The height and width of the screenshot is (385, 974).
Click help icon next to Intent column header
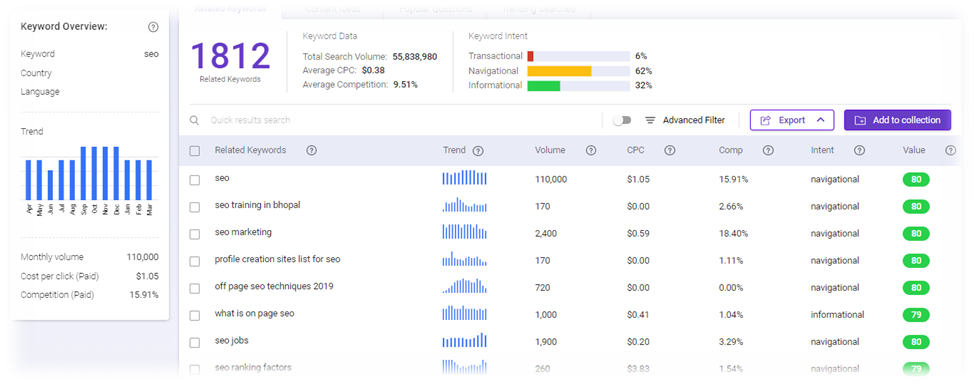[859, 150]
